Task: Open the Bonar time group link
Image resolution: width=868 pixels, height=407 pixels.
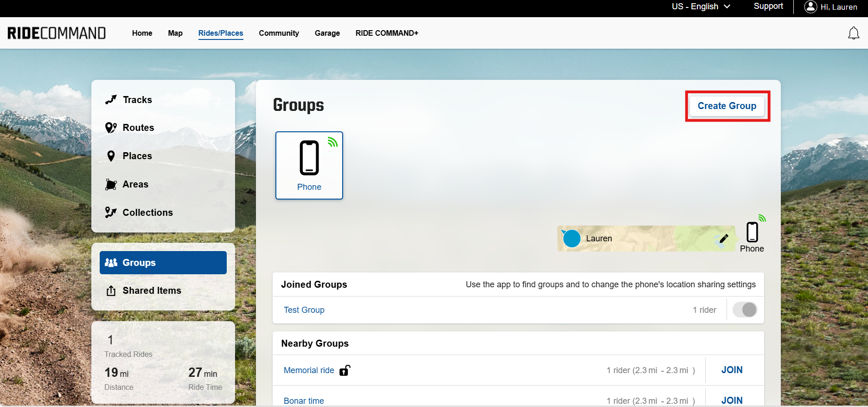Action: pos(304,401)
